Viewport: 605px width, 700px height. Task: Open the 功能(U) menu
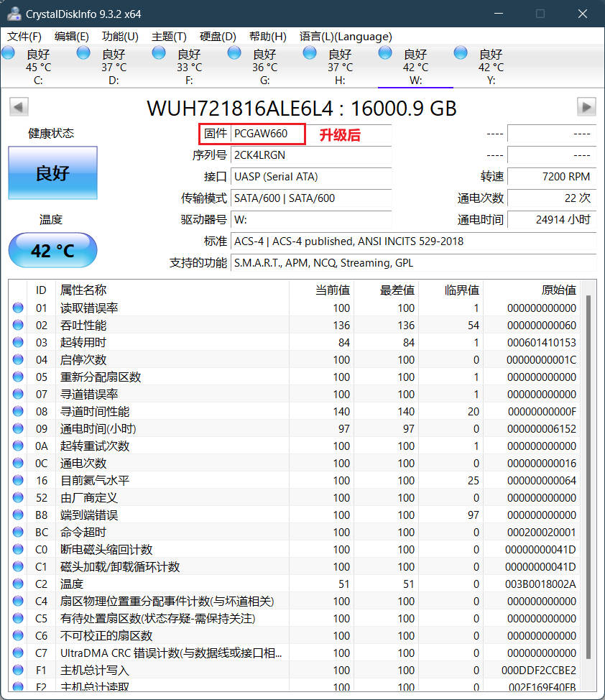pyautogui.click(x=120, y=37)
